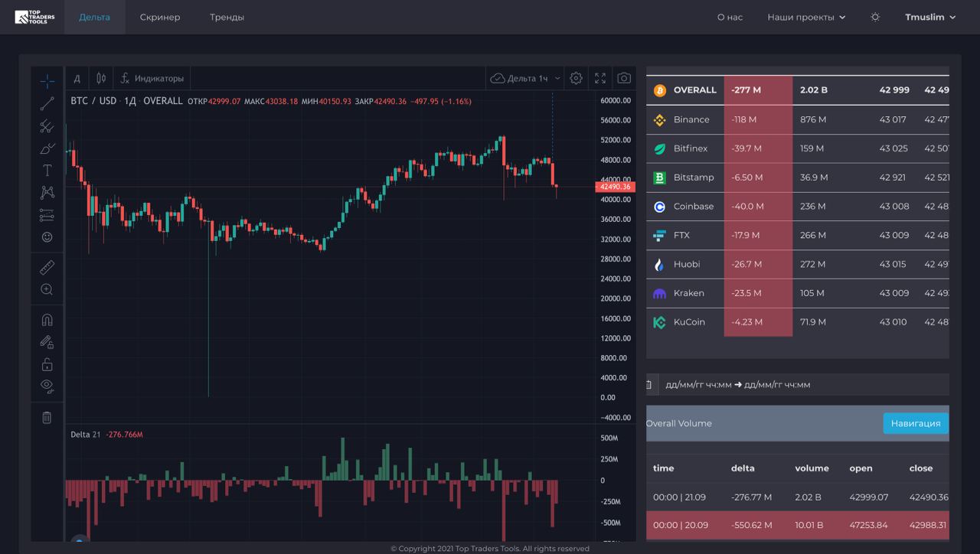Open the emoji icons tool
980x554 pixels.
47,237
